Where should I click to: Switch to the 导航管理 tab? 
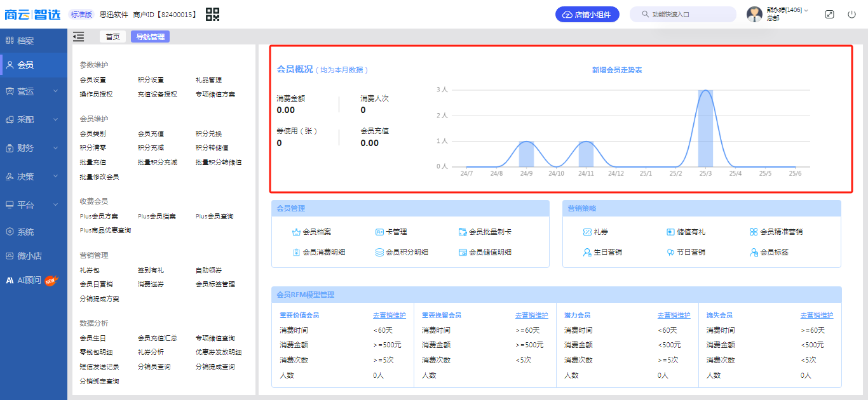tap(150, 37)
